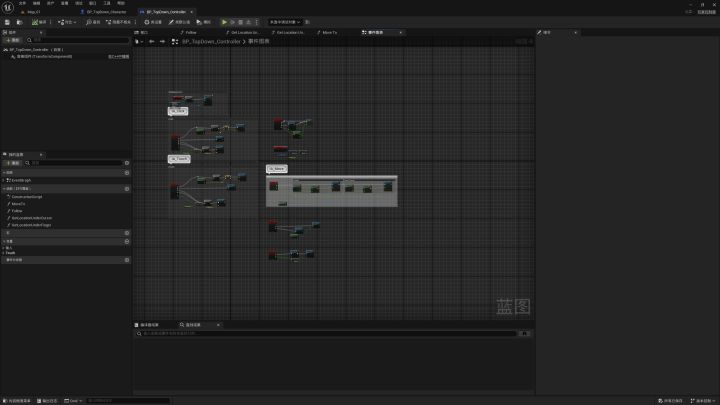Open My Blueprint view options gear
The width and height of the screenshot is (720, 405).
pos(127,163)
